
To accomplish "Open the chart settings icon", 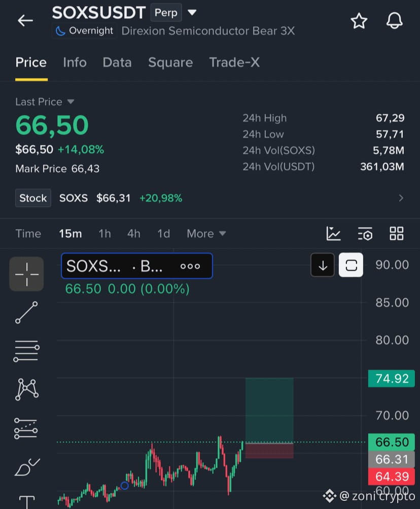I will [x=365, y=233].
